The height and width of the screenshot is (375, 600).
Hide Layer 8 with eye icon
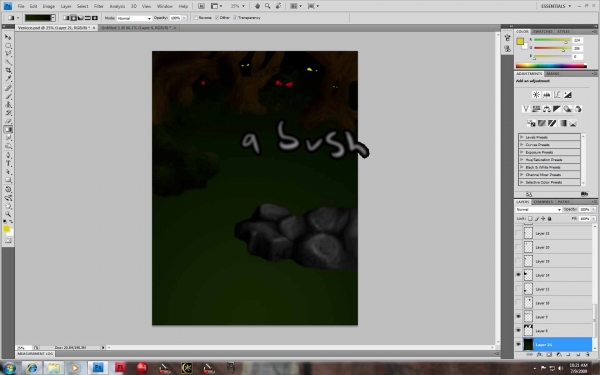[x=518, y=330]
